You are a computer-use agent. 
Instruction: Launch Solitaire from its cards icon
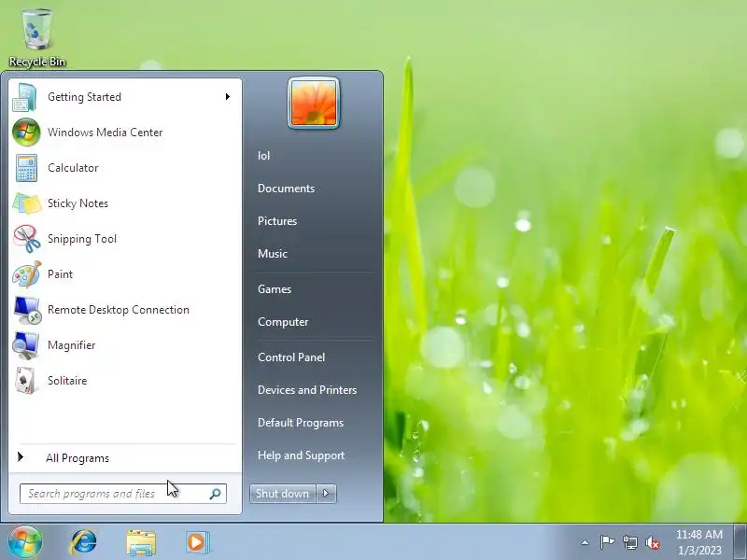pyautogui.click(x=26, y=381)
